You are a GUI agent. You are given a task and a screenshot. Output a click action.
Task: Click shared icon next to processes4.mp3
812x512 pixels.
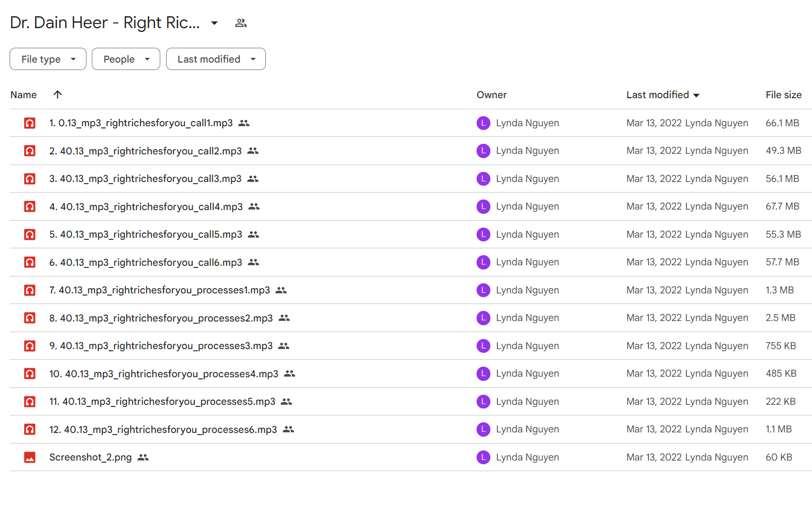pos(290,374)
